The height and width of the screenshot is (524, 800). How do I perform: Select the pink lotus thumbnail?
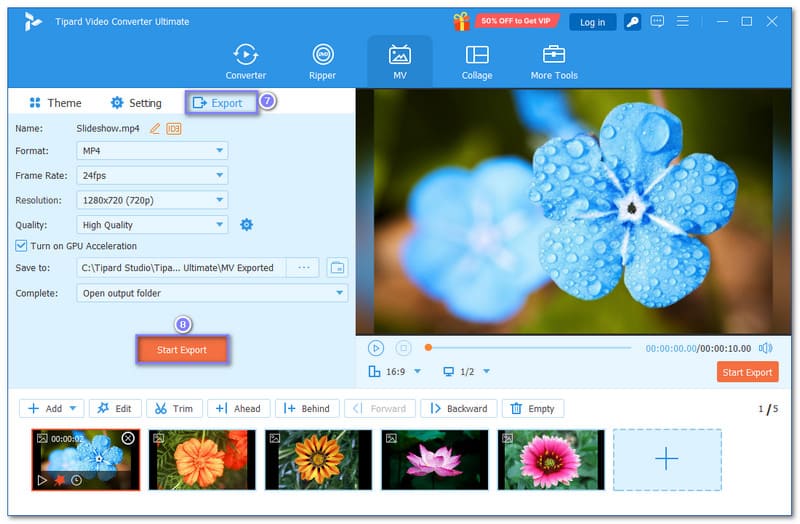(435, 460)
